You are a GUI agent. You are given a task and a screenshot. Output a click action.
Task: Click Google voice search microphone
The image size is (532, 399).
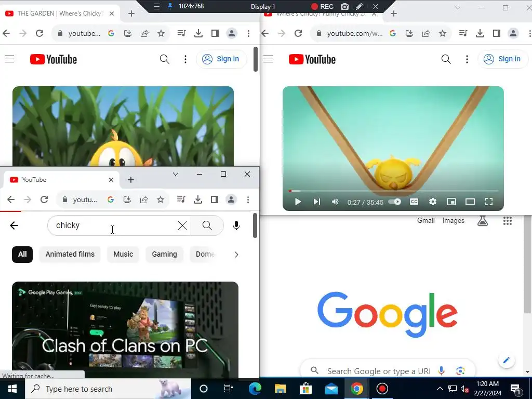pos(441,370)
